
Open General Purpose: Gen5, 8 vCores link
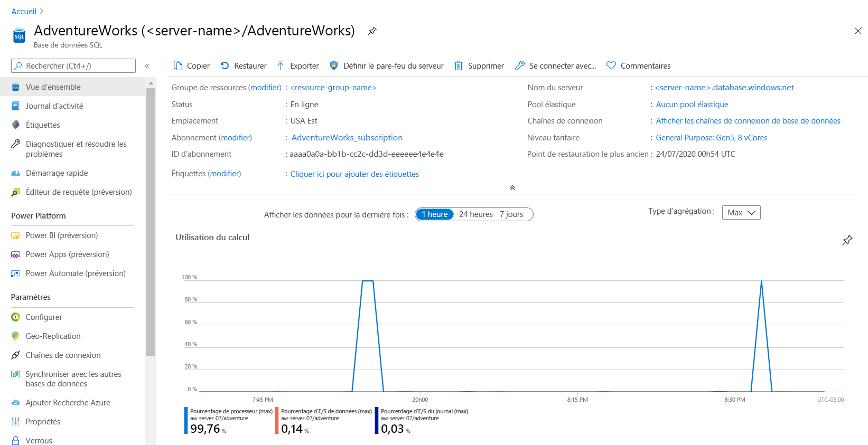coord(712,138)
